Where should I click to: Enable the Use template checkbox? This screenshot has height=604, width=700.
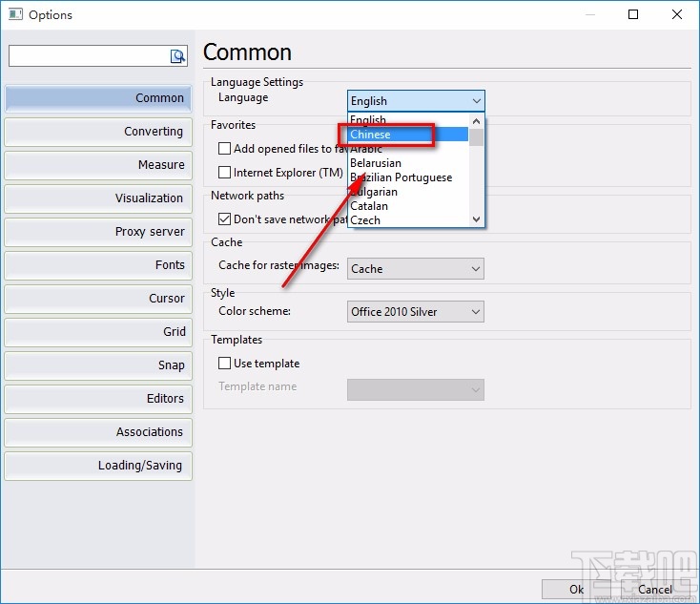(x=224, y=363)
